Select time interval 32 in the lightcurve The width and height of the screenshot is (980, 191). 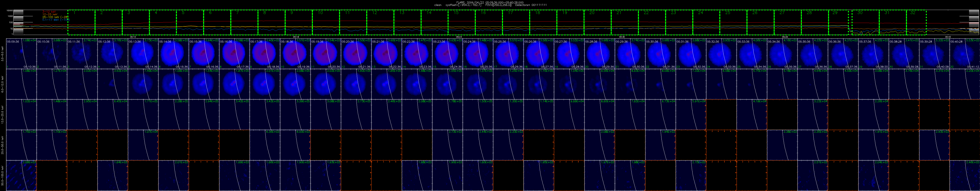coord(916,23)
